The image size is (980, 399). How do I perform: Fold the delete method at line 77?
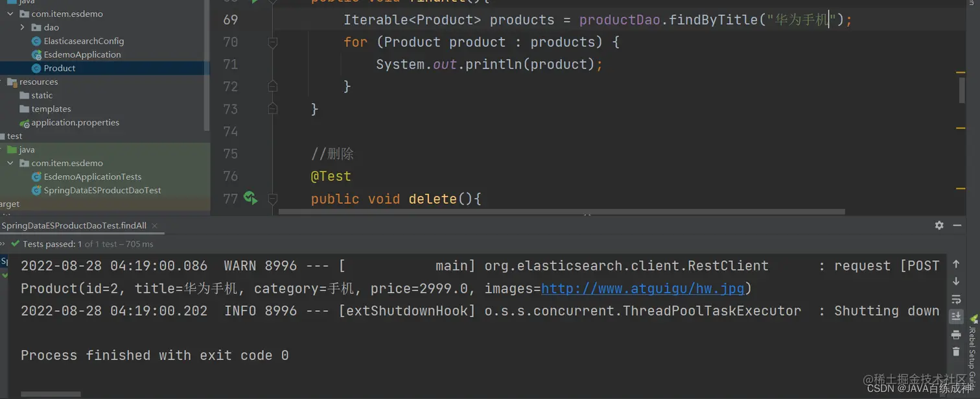(x=273, y=199)
